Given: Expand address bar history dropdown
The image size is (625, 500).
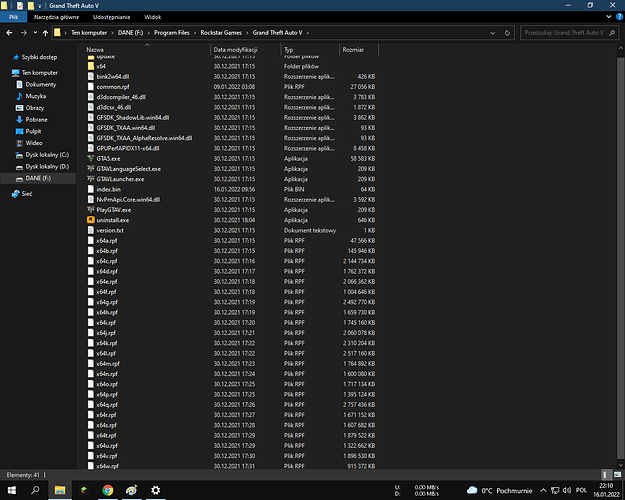Looking at the screenshot, I should (493, 33).
